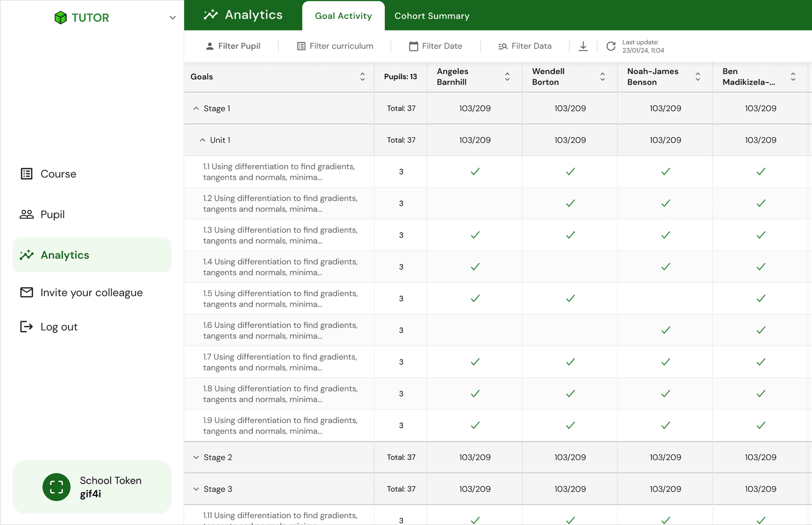Click Invite your colleague link
This screenshot has height=525, width=812.
tap(91, 293)
